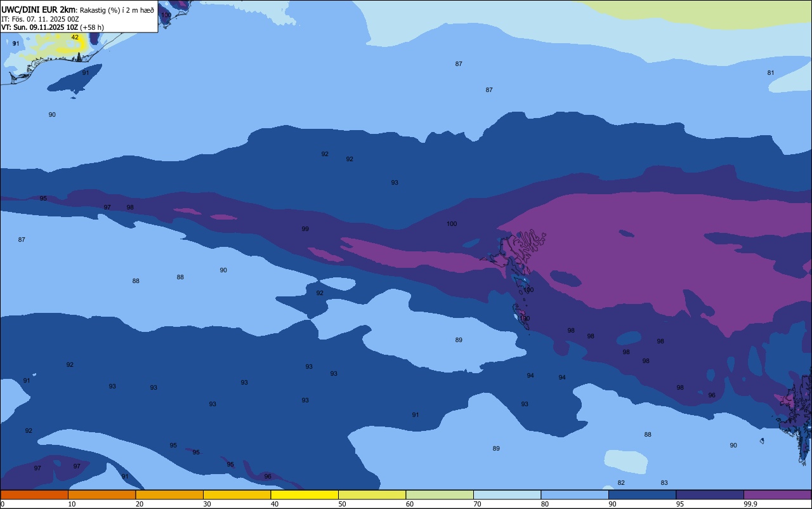Click the '70' tick label on the scale

point(477,504)
